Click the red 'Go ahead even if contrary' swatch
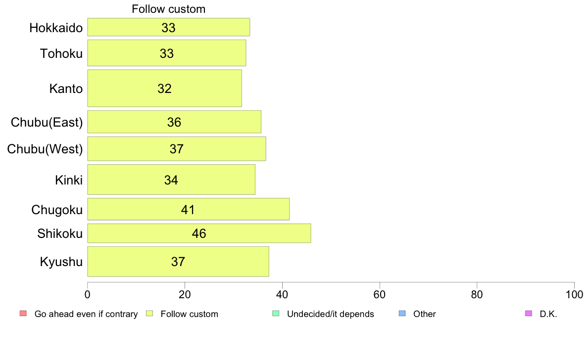 click(x=23, y=314)
